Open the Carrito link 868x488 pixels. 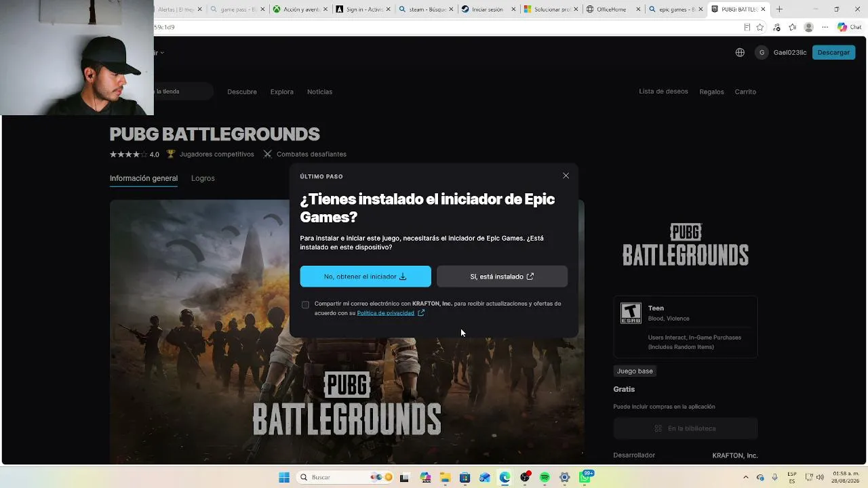745,91
